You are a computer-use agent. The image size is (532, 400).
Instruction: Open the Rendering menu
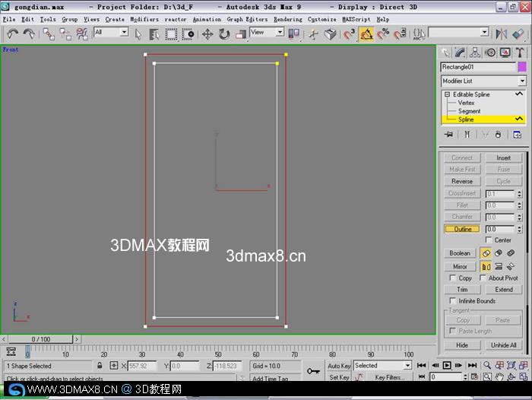(x=288, y=19)
